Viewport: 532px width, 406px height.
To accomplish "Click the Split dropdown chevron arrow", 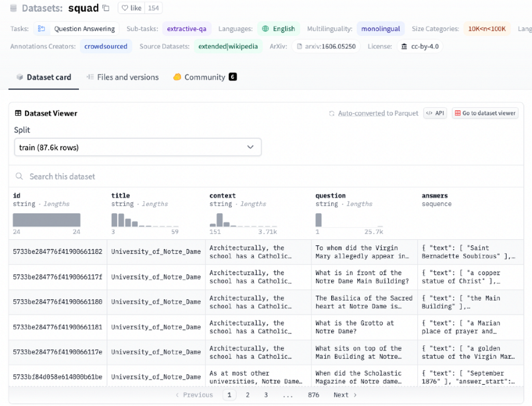I will click(x=250, y=147).
